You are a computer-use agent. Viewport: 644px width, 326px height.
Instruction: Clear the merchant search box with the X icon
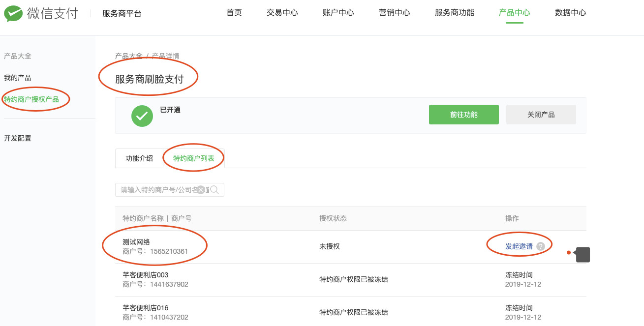click(201, 190)
